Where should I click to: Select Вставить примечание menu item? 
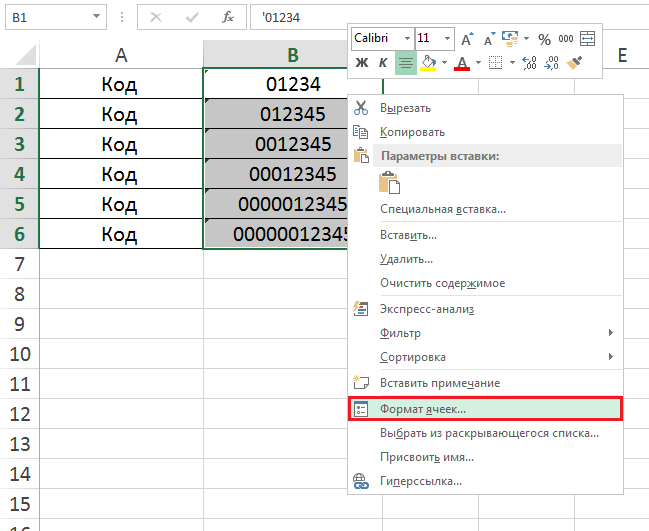(486, 383)
